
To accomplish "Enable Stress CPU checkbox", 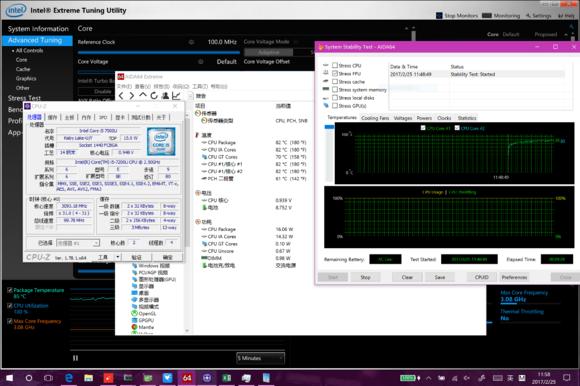I will (x=335, y=65).
